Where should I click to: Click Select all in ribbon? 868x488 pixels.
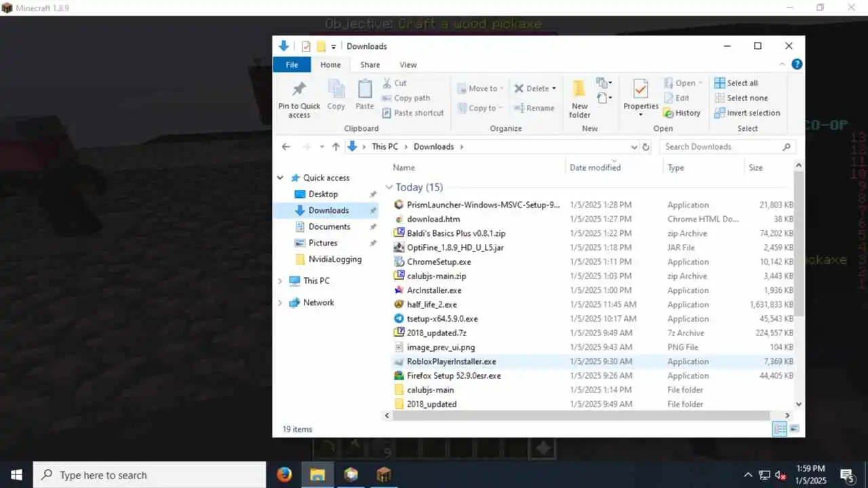coord(736,83)
